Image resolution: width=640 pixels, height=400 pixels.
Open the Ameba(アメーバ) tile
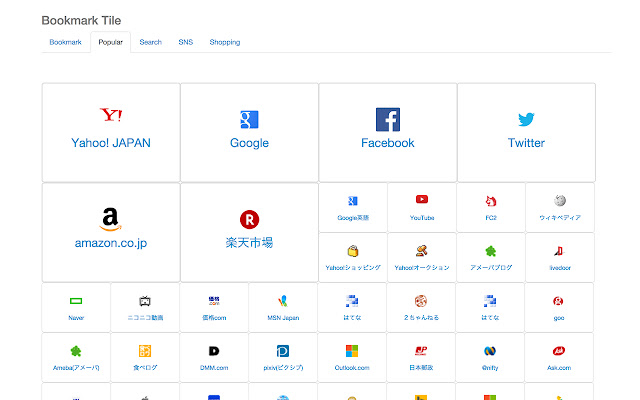pyautogui.click(x=76, y=358)
